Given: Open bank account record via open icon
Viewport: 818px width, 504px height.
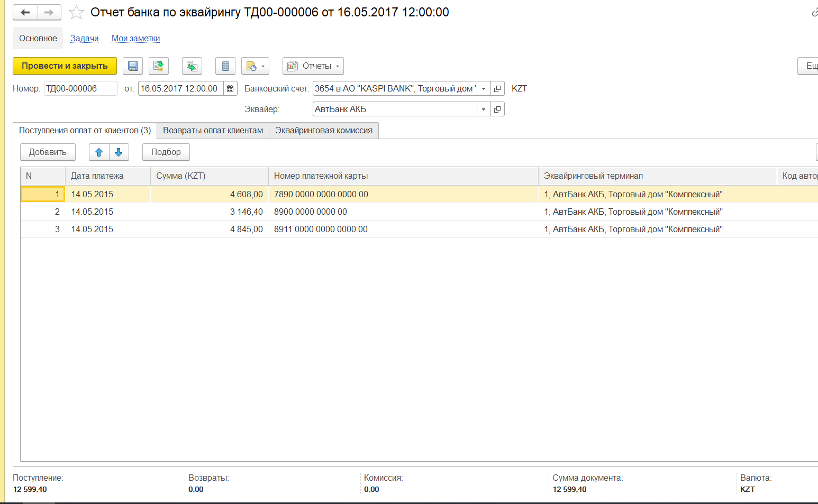Looking at the screenshot, I should pyautogui.click(x=497, y=89).
